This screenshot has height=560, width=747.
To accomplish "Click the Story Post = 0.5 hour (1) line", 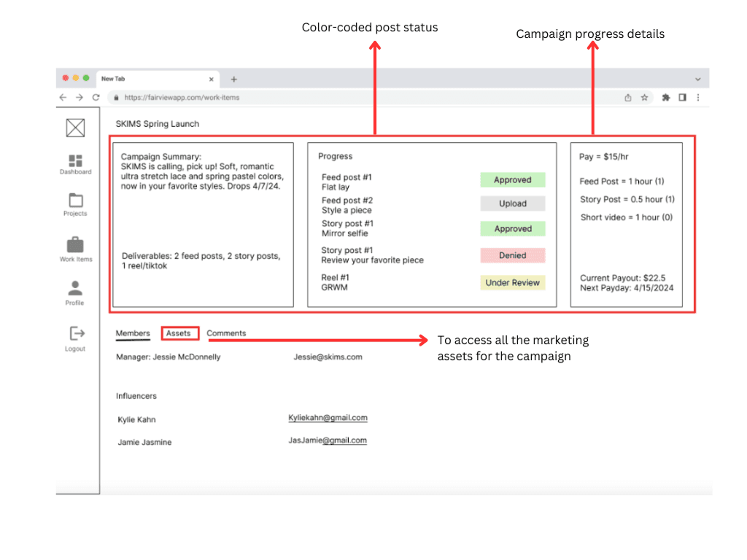I will [x=627, y=200].
